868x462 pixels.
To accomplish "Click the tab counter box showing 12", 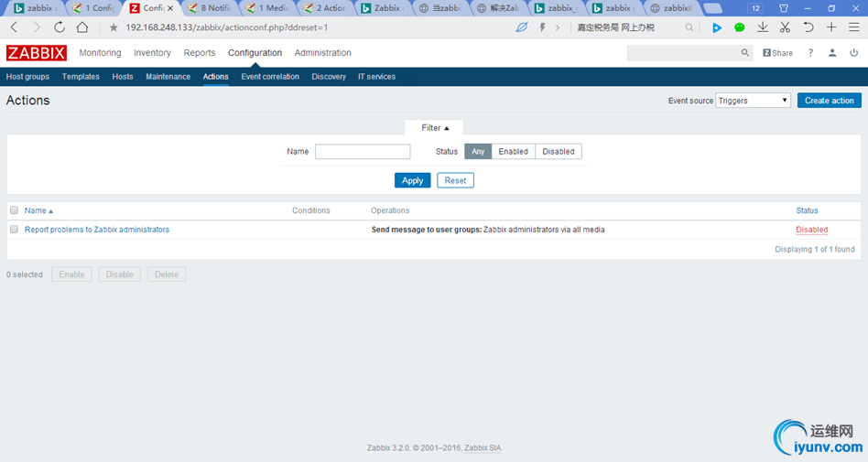I will (x=755, y=8).
